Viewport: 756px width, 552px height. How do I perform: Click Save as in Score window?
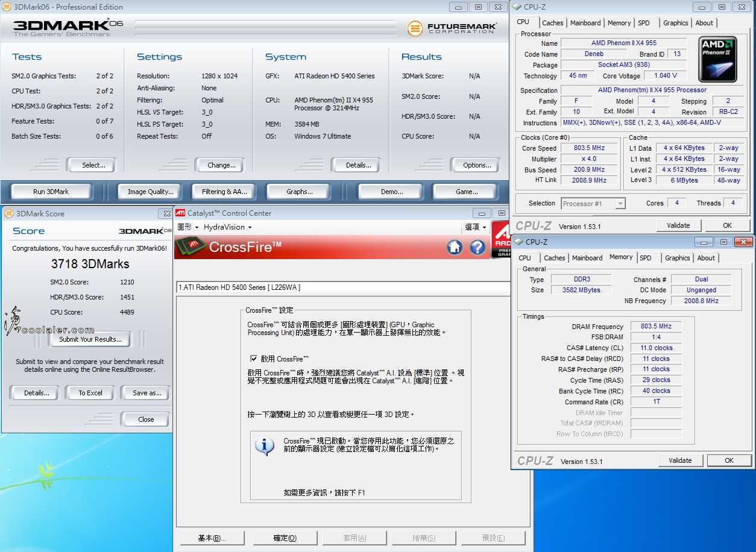[x=146, y=393]
